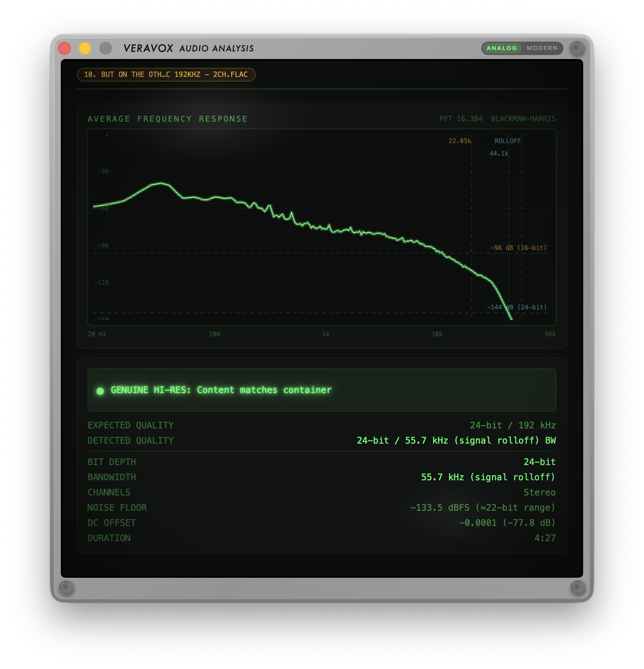Switch the display theme to Analog
The image size is (644, 669).
[x=502, y=48]
